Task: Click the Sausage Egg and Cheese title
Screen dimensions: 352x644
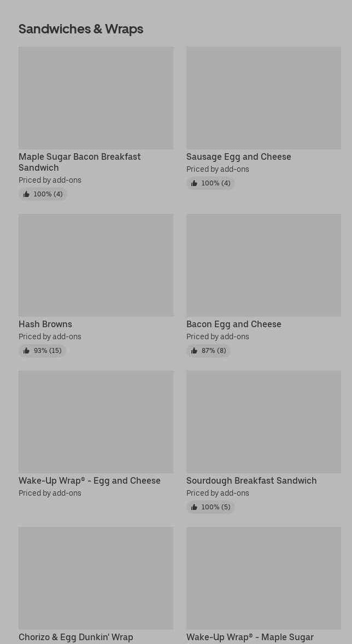Action: pos(238,157)
